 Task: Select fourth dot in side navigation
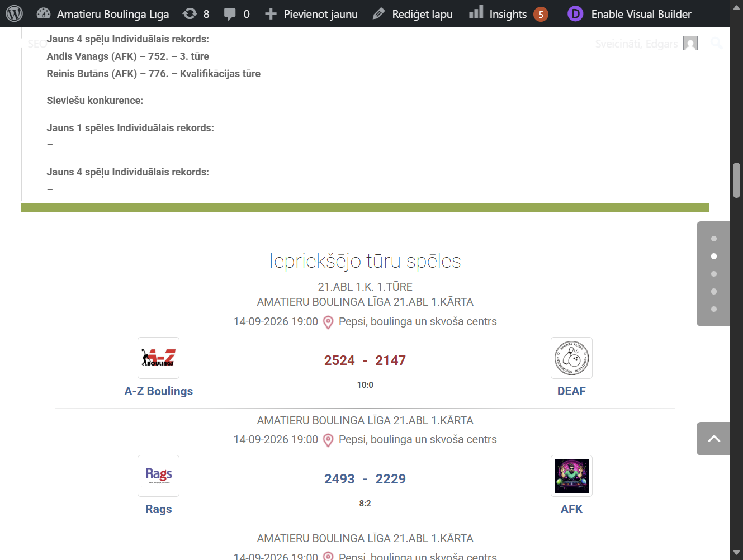click(x=714, y=292)
